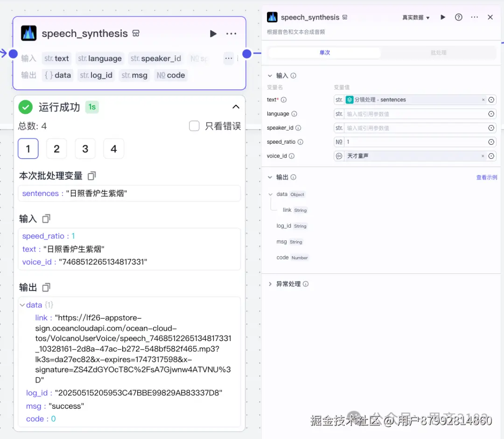The image size is (504, 439).
Task: Enable the 只看错误 checkbox
Action: coord(194,126)
